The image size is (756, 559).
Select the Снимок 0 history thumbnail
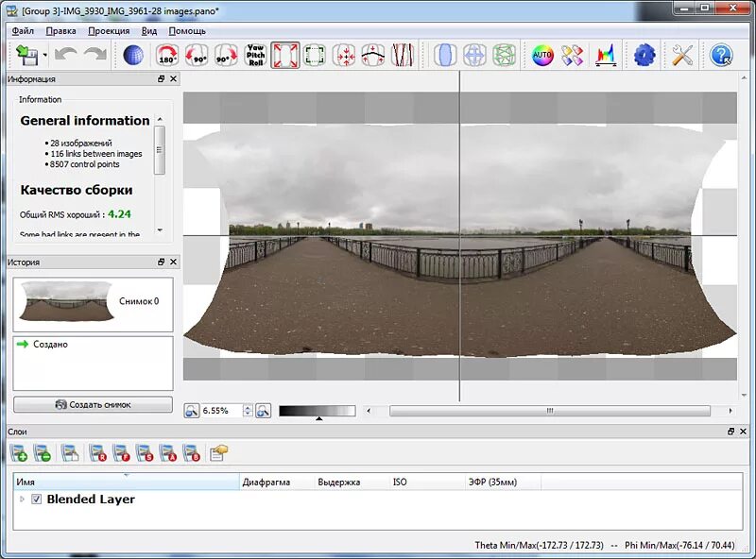tap(93, 304)
